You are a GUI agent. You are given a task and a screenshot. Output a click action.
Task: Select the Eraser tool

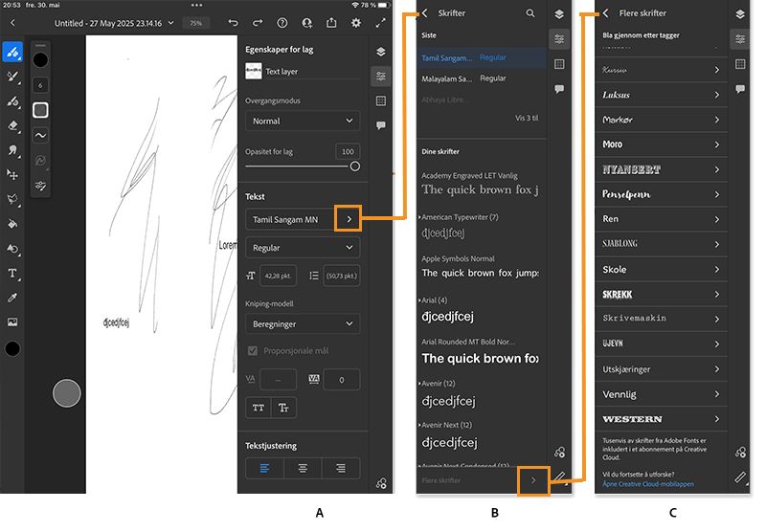tap(12, 126)
